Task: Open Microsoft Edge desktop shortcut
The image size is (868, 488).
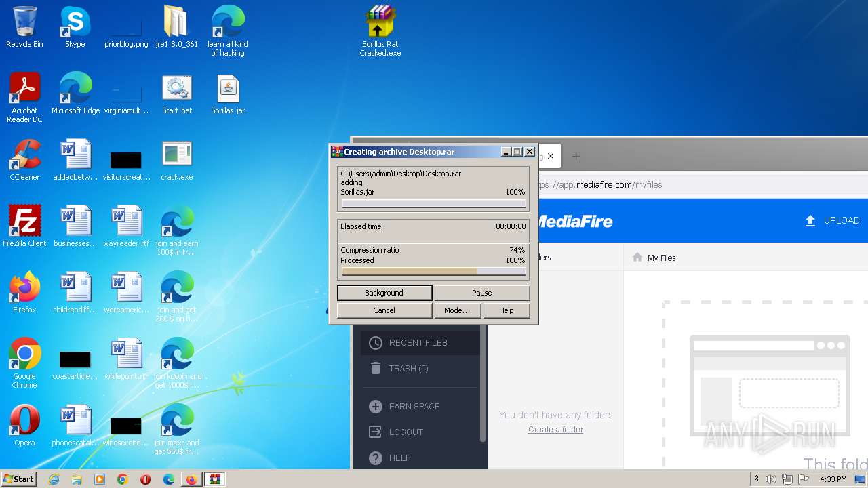Action: tap(75, 94)
